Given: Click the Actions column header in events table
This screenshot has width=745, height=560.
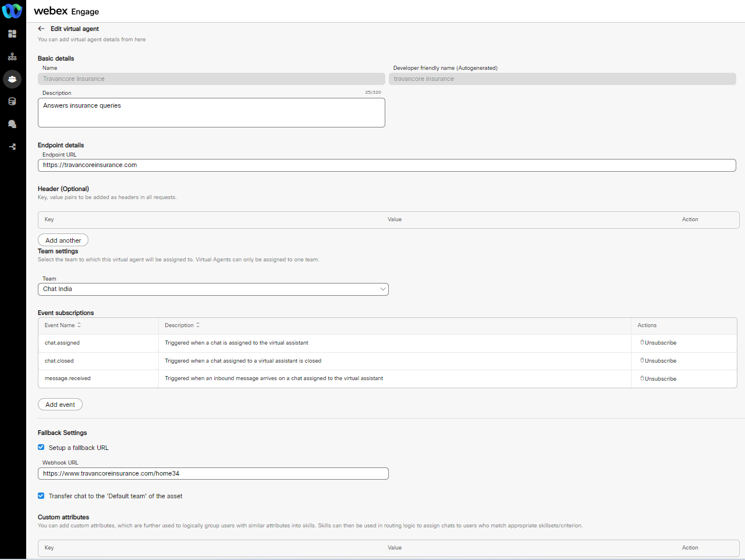Looking at the screenshot, I should click(647, 325).
